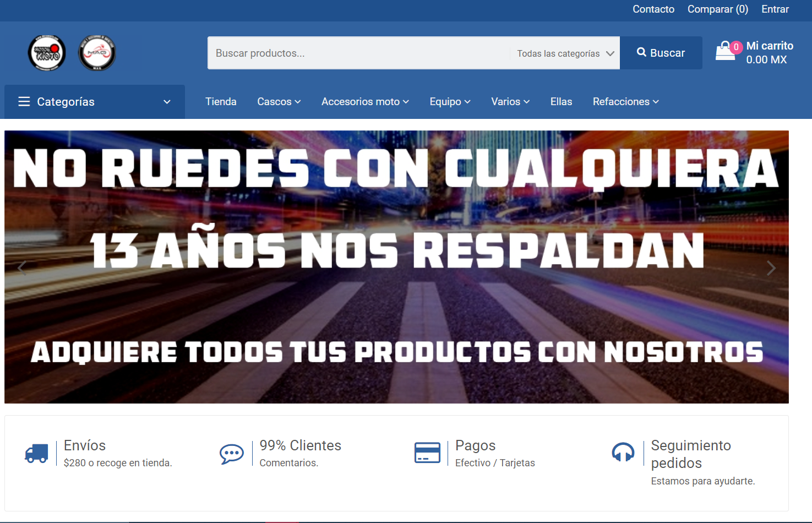Viewport: 812px width, 523px height.
Task: Click the pink cart count badge
Action: (736, 47)
